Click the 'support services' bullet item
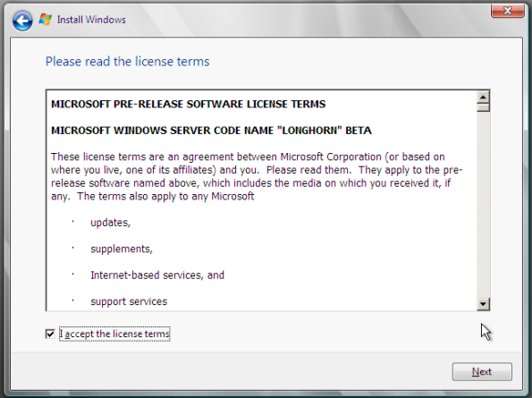 tap(129, 301)
